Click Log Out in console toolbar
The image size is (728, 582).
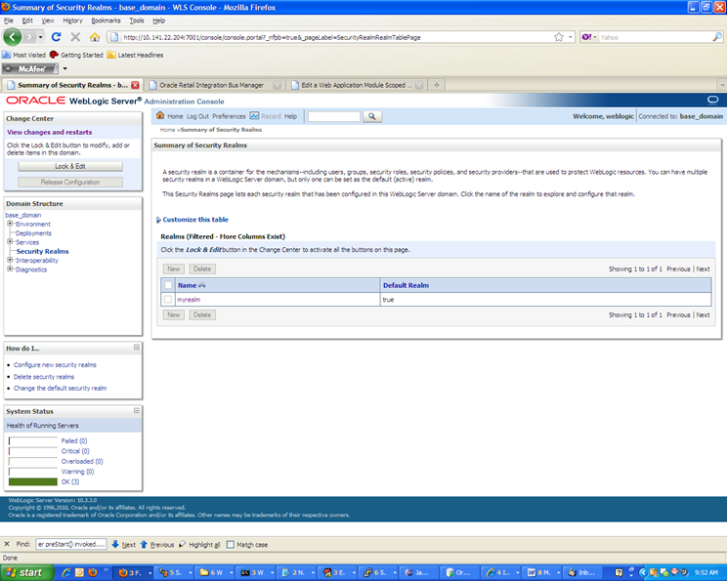click(197, 116)
